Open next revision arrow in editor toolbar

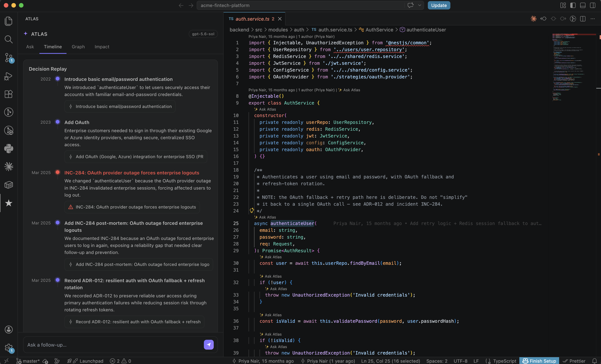tap(563, 19)
